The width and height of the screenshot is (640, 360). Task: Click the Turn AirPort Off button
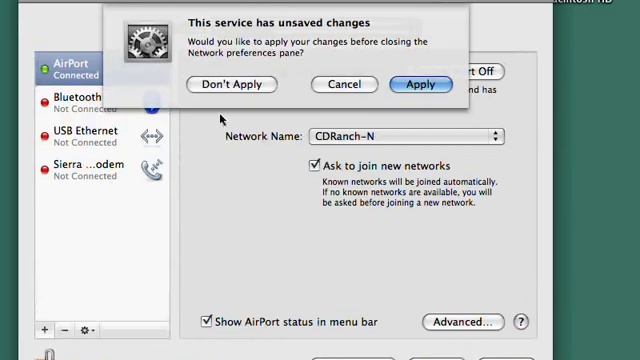coord(487,71)
